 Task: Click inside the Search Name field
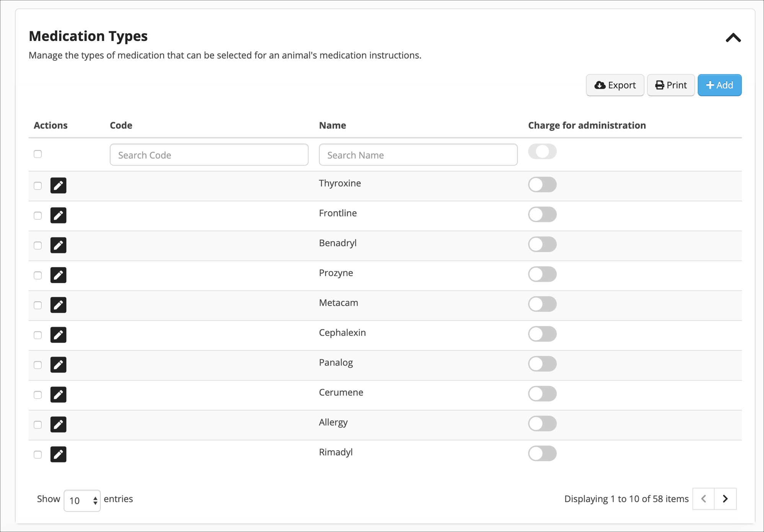(x=418, y=155)
